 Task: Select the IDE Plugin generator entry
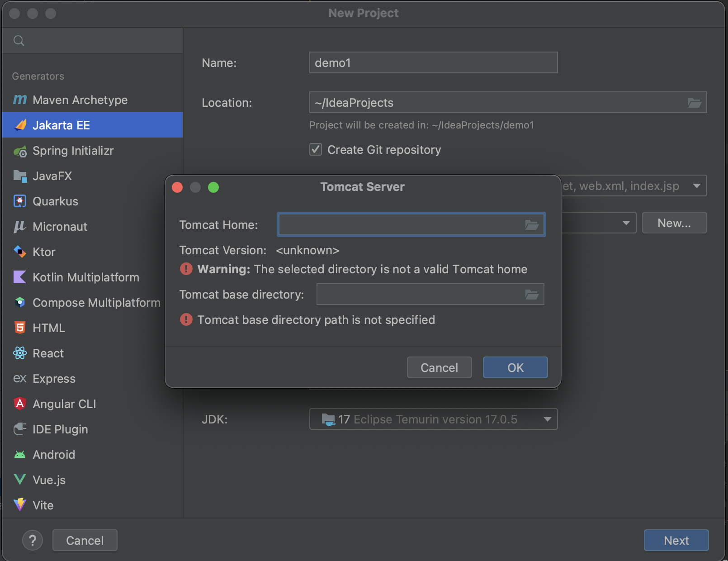pyautogui.click(x=92, y=429)
